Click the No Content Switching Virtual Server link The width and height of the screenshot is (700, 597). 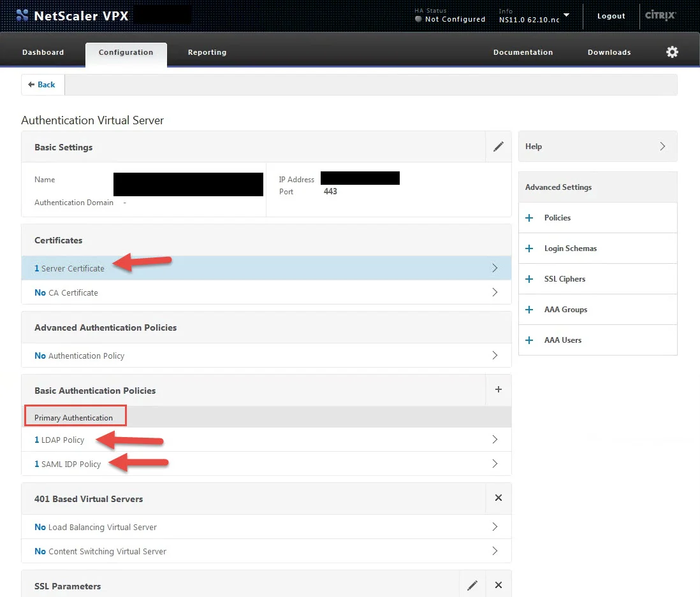(101, 552)
